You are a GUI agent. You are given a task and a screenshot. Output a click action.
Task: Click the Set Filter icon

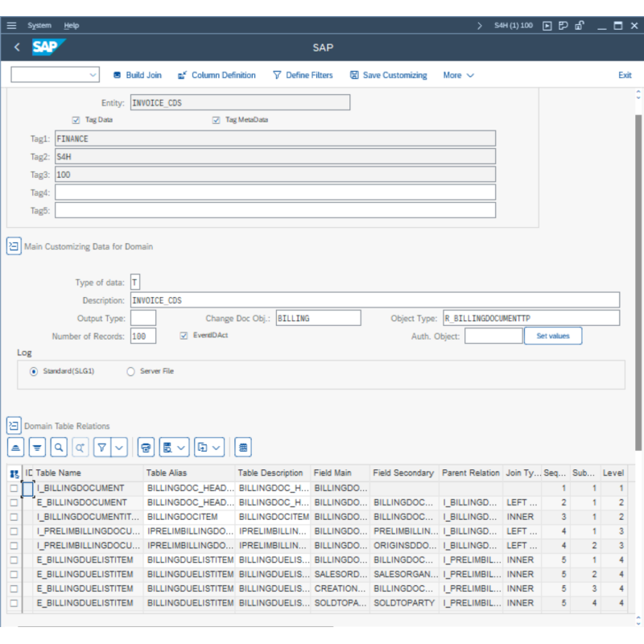(100, 447)
